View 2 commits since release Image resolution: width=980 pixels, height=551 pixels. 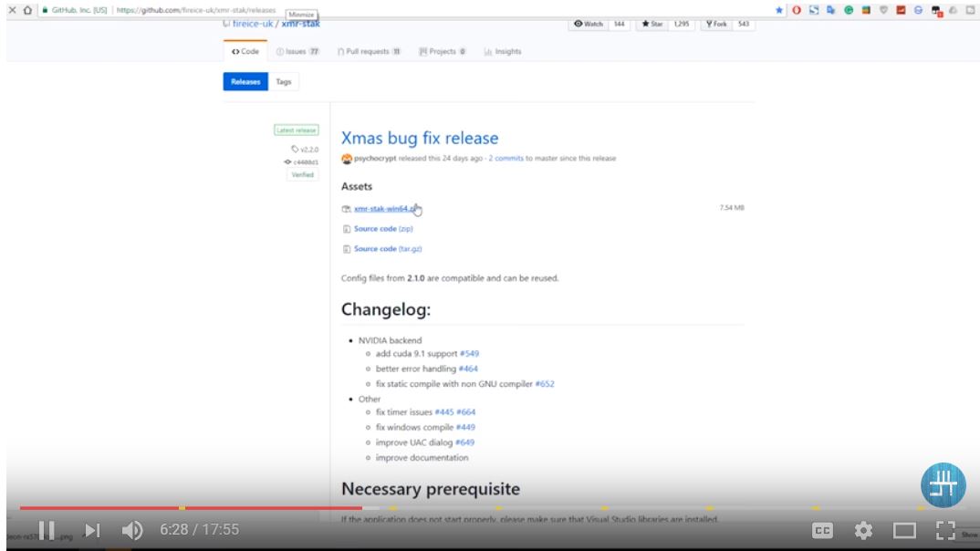(x=506, y=158)
